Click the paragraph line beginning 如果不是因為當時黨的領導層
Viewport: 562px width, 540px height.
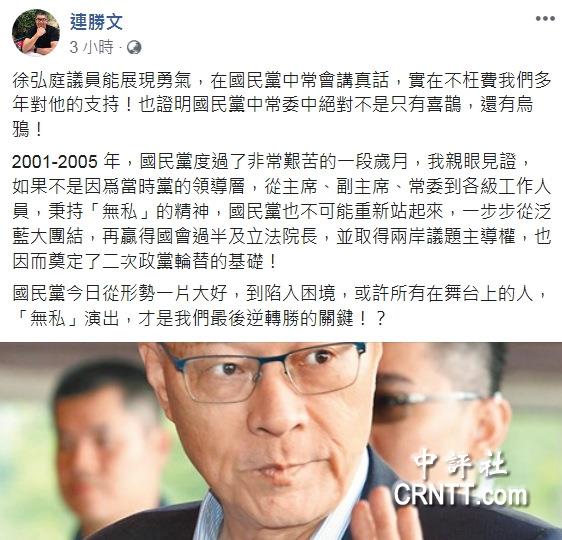click(x=282, y=187)
